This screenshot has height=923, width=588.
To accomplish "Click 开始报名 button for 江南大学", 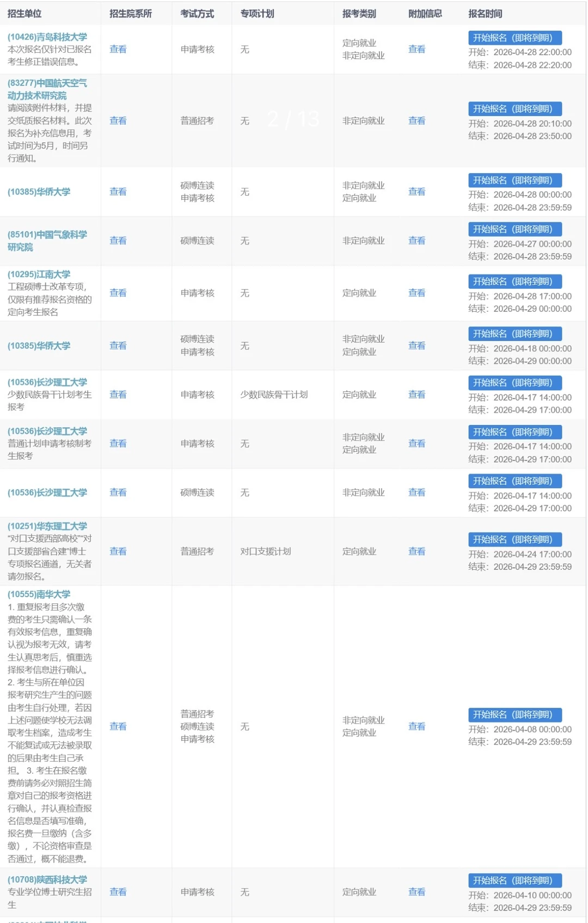I will pyautogui.click(x=515, y=281).
